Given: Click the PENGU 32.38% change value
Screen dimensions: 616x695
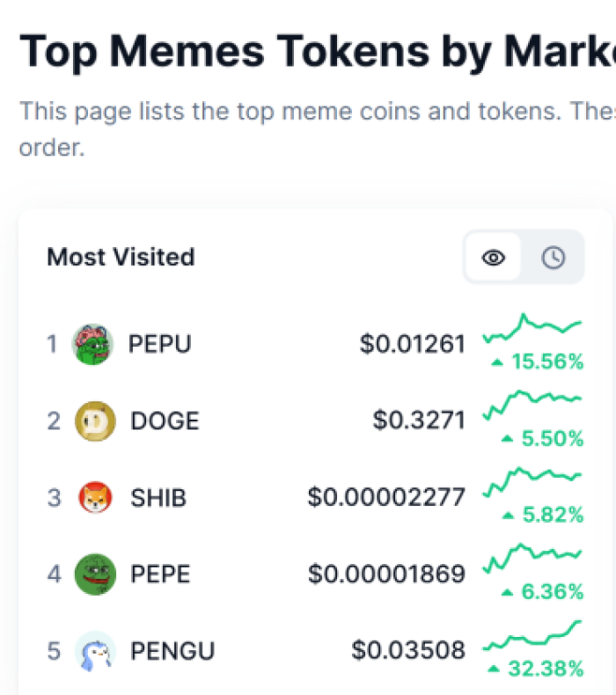Looking at the screenshot, I should tap(546, 669).
